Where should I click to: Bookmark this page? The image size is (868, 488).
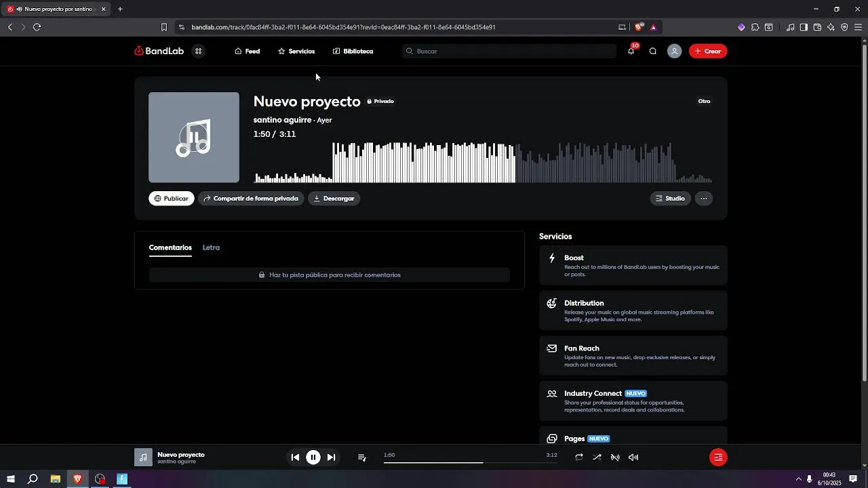(x=163, y=27)
